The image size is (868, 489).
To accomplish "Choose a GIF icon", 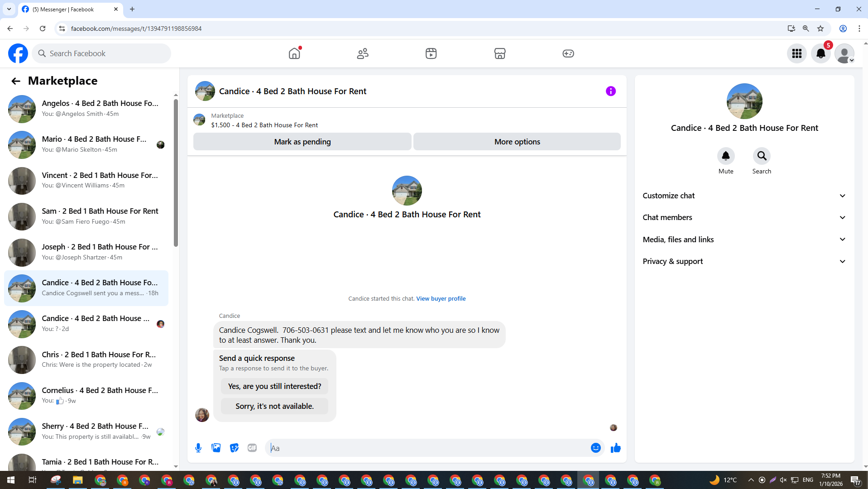I will 252,448.
